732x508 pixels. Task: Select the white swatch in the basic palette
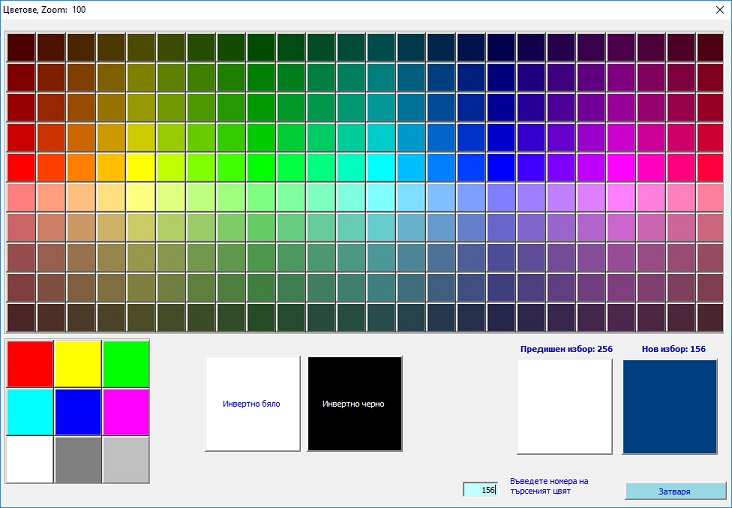30,460
